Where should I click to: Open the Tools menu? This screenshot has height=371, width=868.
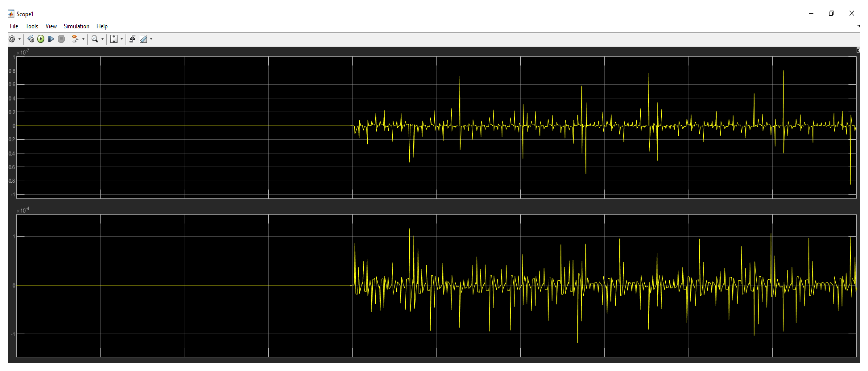point(32,26)
